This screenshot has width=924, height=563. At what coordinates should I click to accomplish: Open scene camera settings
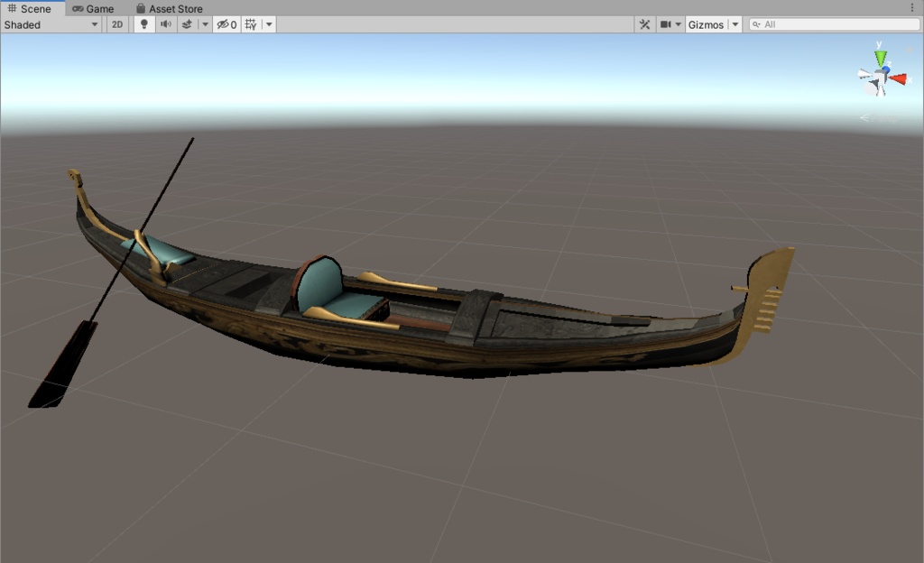pos(670,24)
